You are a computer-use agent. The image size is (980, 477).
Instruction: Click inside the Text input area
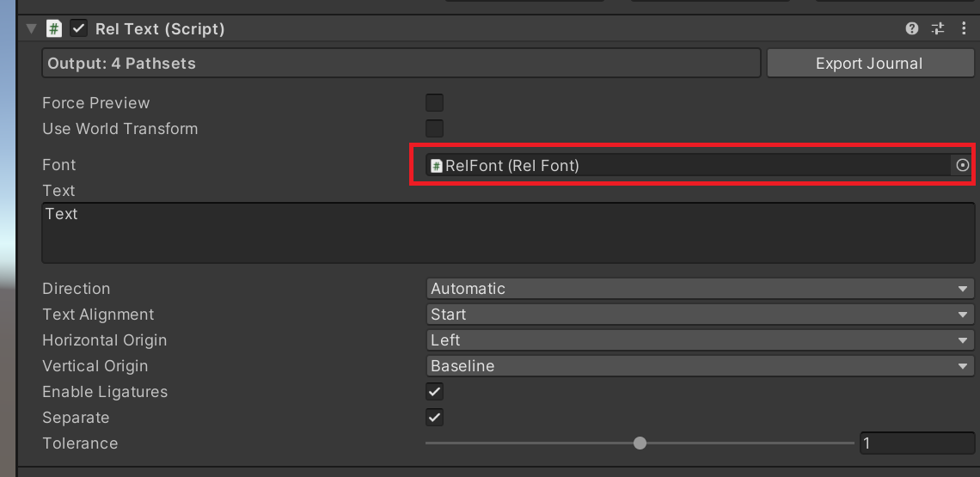click(x=508, y=233)
